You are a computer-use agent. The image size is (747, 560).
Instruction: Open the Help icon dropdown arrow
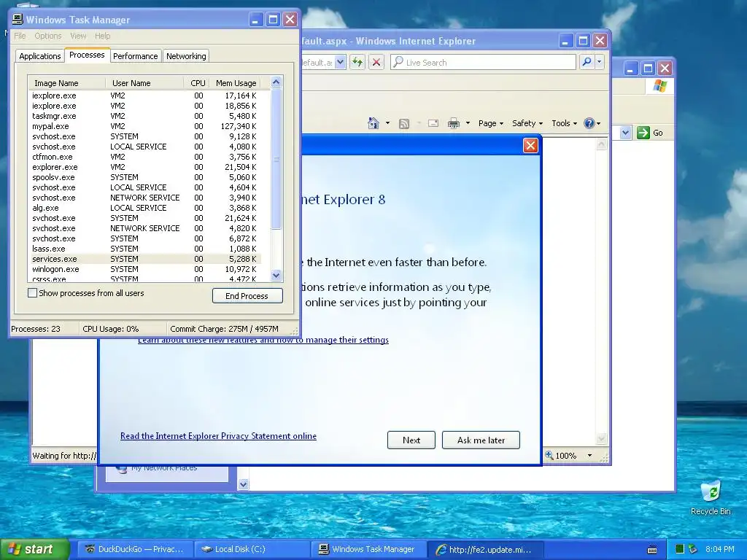598,123
